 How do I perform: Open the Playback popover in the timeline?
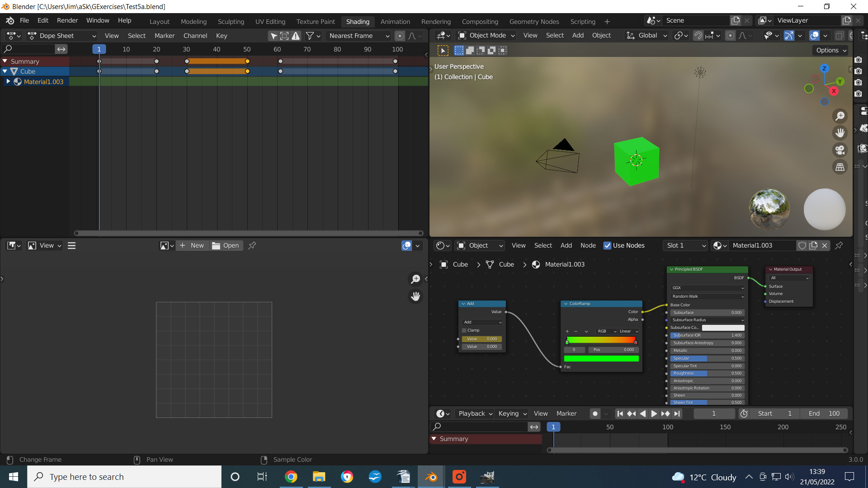(475, 413)
